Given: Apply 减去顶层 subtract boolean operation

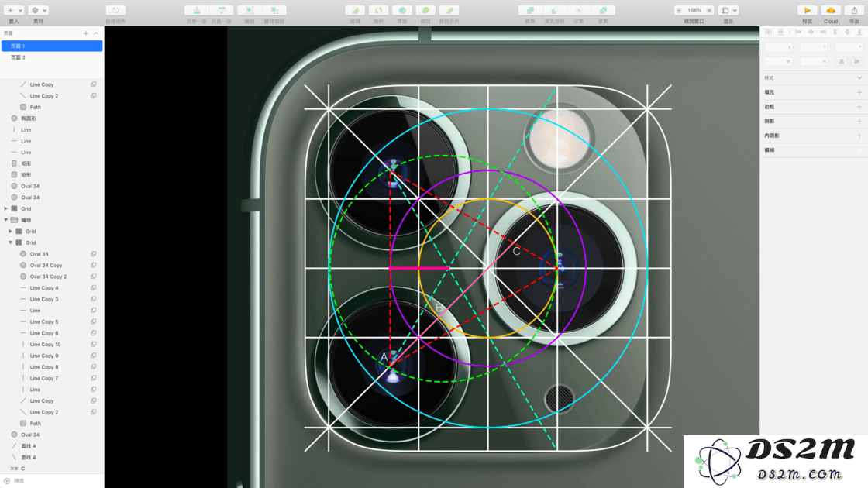Looking at the screenshot, I should point(554,11).
